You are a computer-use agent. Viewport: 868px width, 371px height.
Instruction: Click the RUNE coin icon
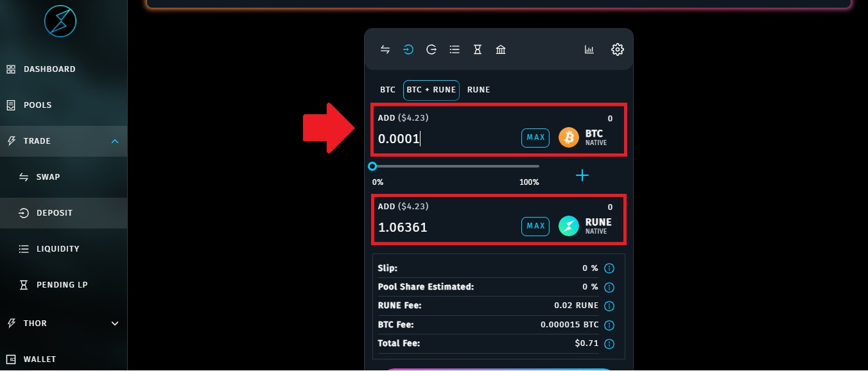(569, 226)
